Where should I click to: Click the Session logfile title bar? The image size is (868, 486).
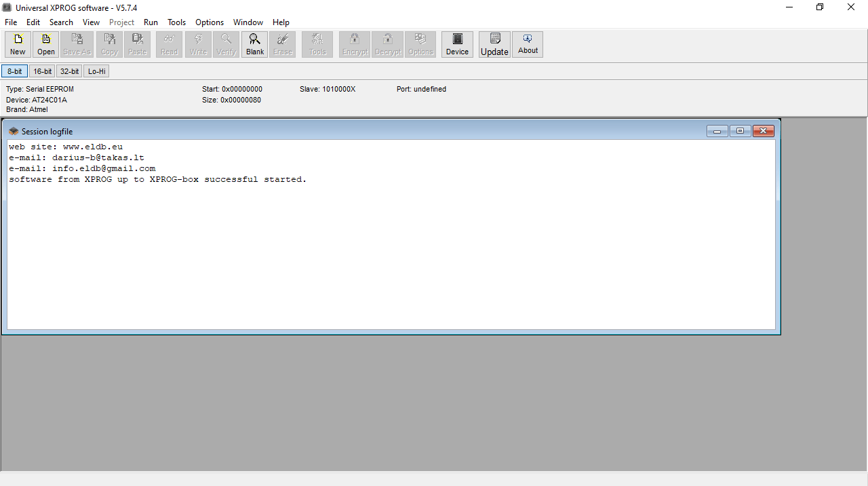tap(391, 131)
